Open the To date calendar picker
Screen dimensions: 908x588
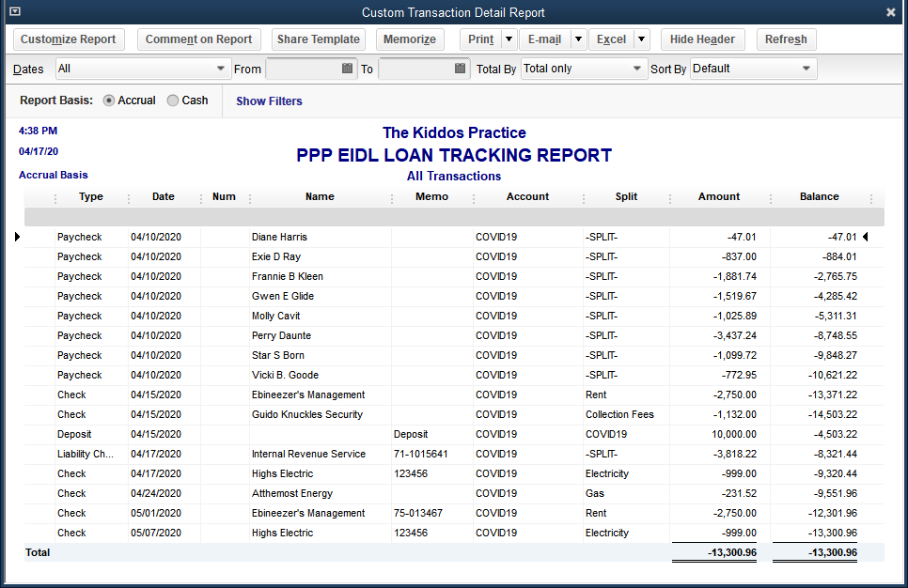coord(460,69)
